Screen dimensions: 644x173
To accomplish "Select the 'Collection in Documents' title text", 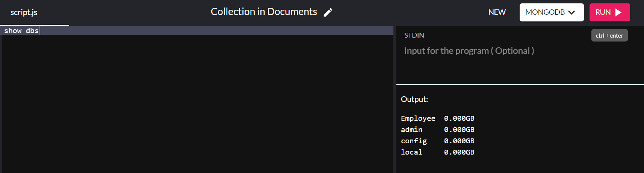I will coord(264,12).
